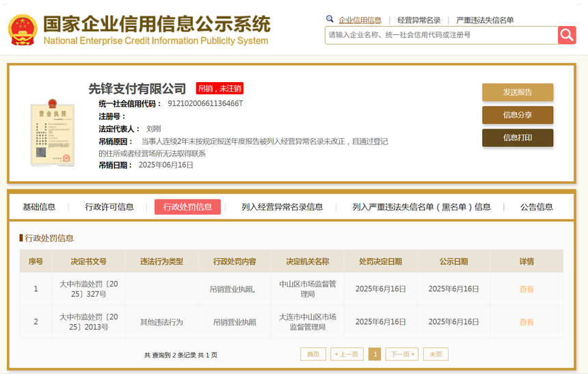The height and width of the screenshot is (374, 588).
Task: Open the business license thumbnail image
Action: (53, 132)
